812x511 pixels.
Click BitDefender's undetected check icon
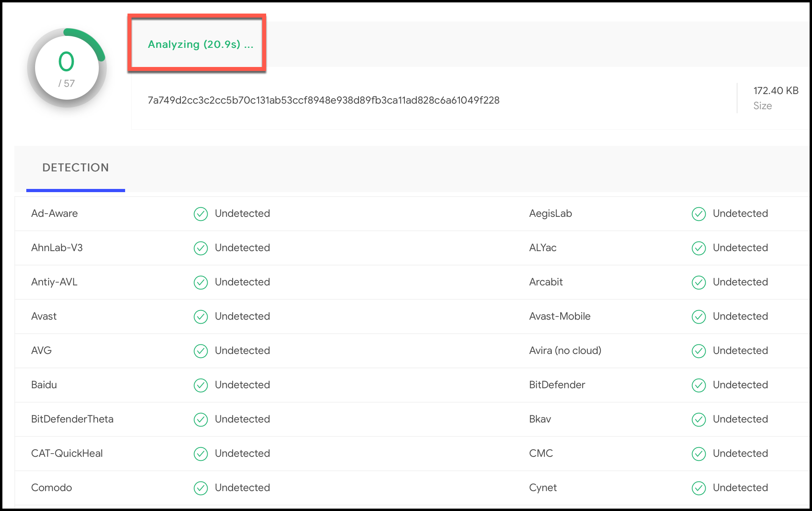(698, 385)
